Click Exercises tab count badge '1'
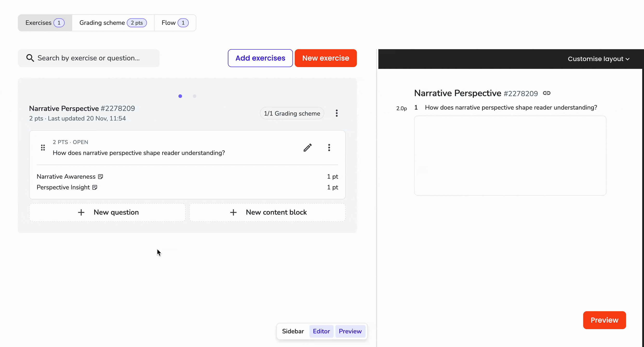 59,23
